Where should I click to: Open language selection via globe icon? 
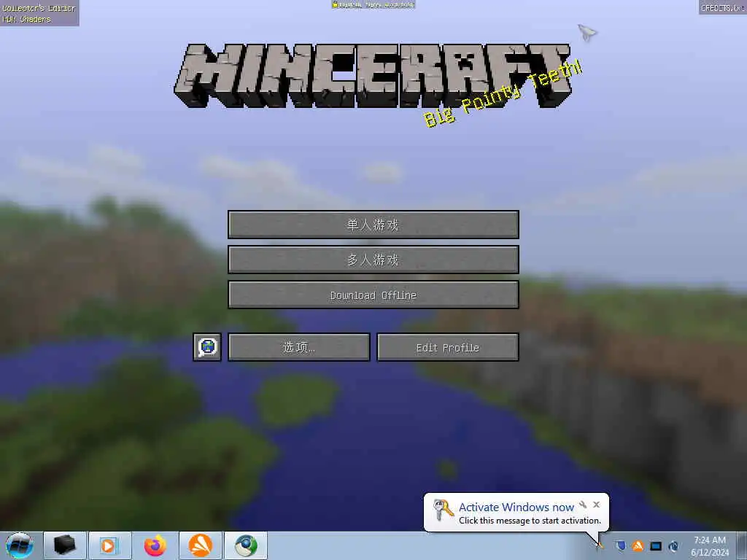(x=207, y=347)
